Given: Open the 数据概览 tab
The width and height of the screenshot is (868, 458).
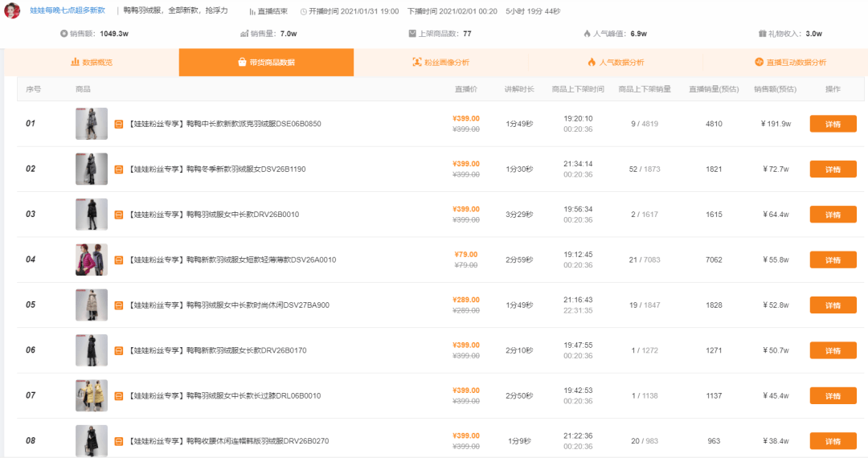Looking at the screenshot, I should click(92, 62).
